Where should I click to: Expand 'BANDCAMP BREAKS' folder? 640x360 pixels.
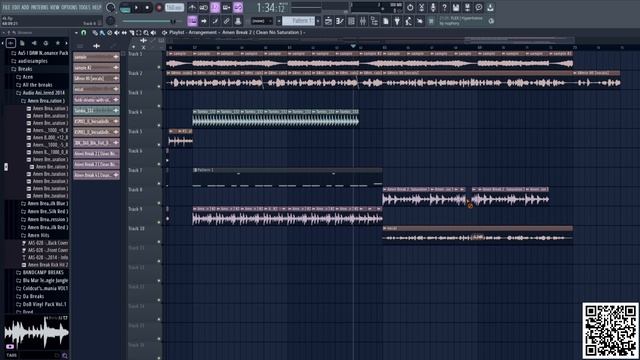pos(40,272)
